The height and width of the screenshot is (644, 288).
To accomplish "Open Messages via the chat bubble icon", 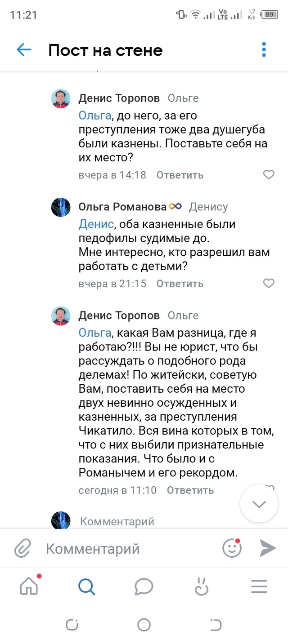I will point(144,586).
